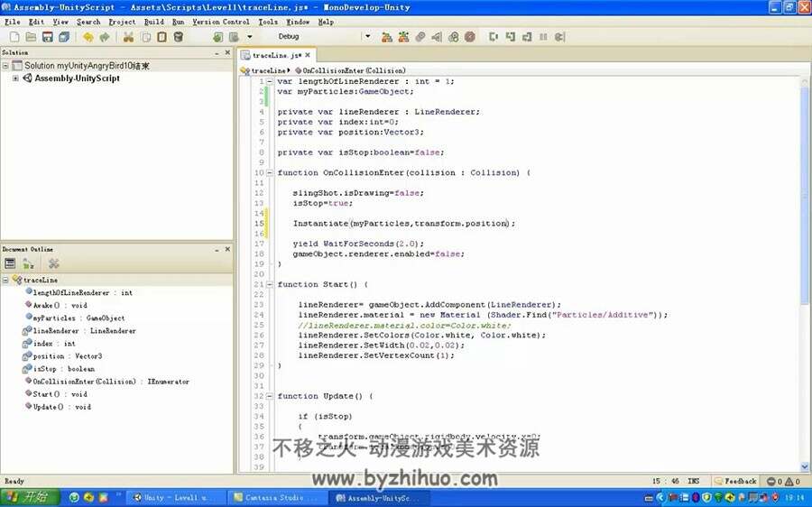This screenshot has width=812, height=507.
Task: Collapse the traceLine node in Document Outline
Action: click(x=5, y=281)
